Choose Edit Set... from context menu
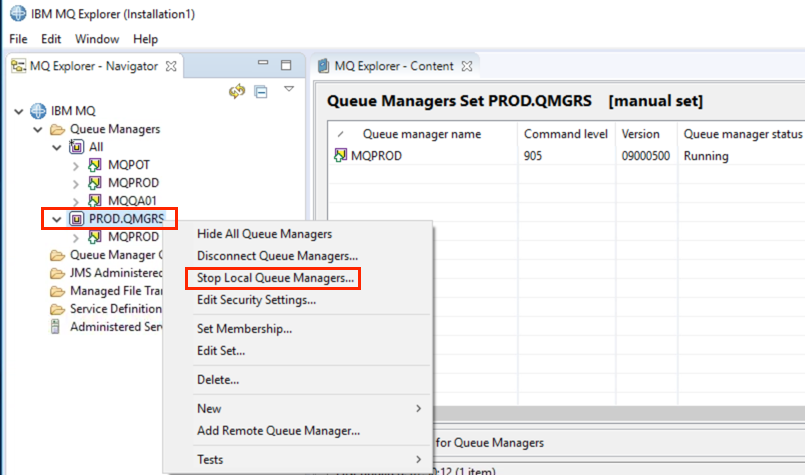This screenshot has height=475, width=805. click(x=298, y=351)
